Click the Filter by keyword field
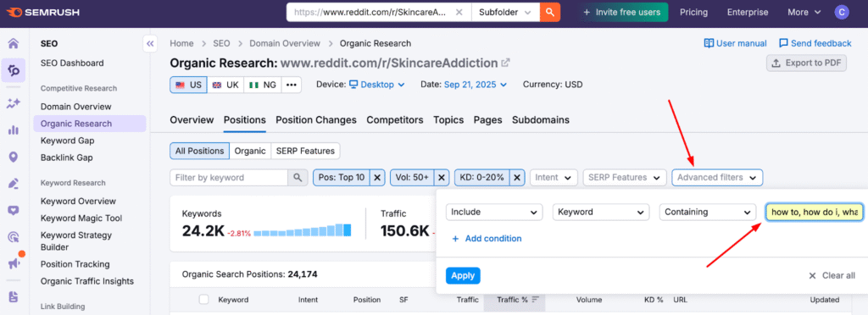This screenshot has height=315, width=868. pos(229,177)
